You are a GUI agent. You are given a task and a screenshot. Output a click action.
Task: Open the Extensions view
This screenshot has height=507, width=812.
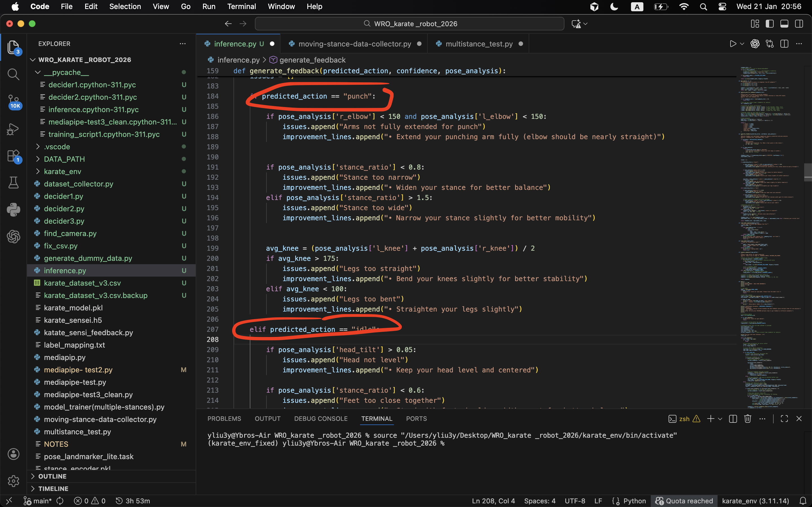click(x=14, y=156)
